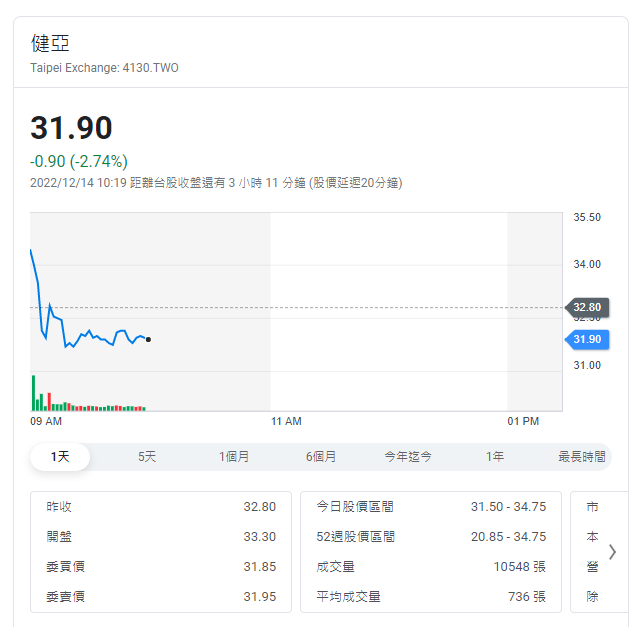Switch to the 5天 time range
The height and width of the screenshot is (627, 633).
pos(147,457)
